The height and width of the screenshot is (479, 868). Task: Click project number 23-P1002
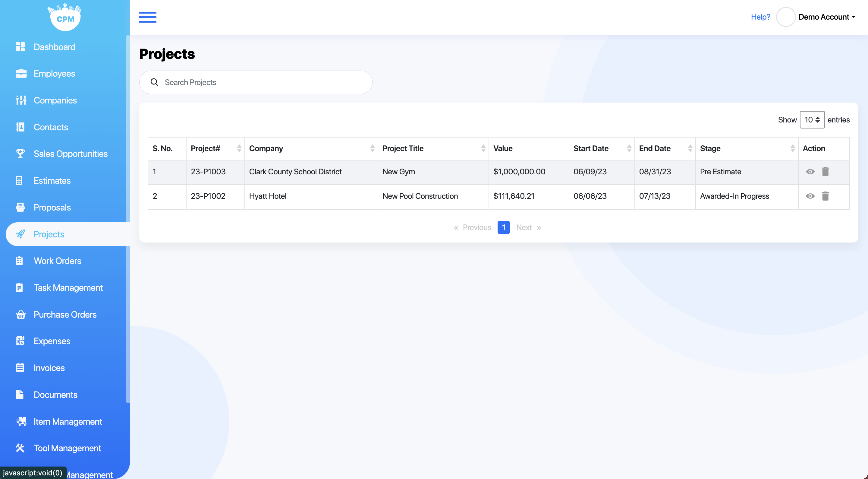click(x=208, y=196)
